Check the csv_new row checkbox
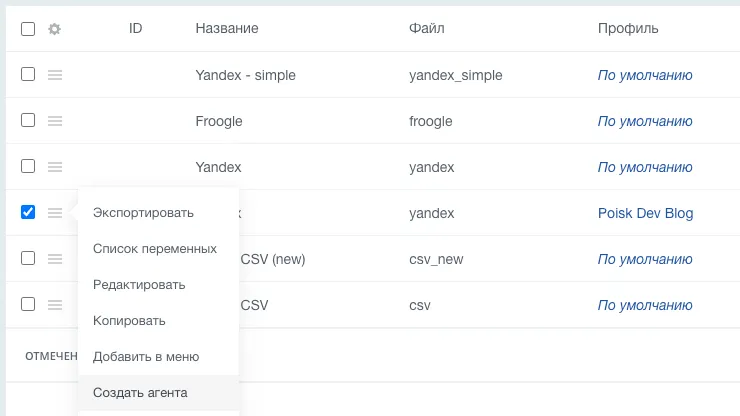The height and width of the screenshot is (416, 740). pyautogui.click(x=28, y=258)
